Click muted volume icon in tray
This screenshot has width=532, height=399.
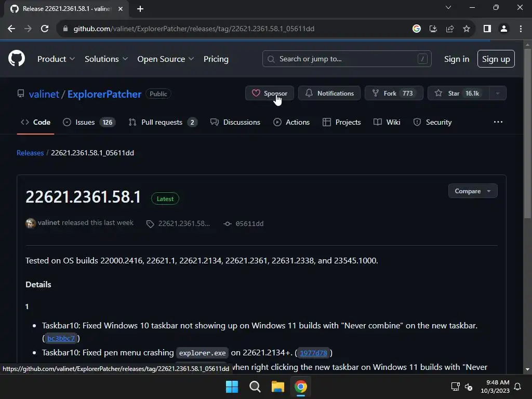pos(469,387)
